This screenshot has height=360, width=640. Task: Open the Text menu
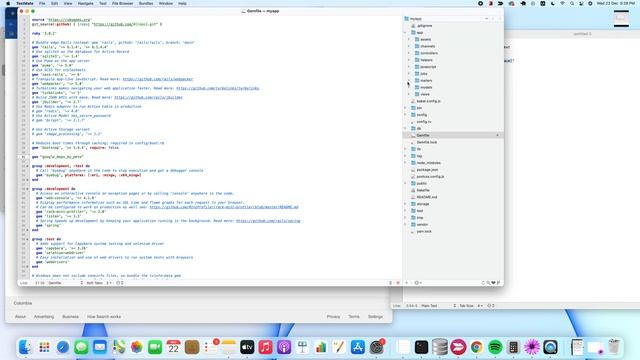click(103, 3)
